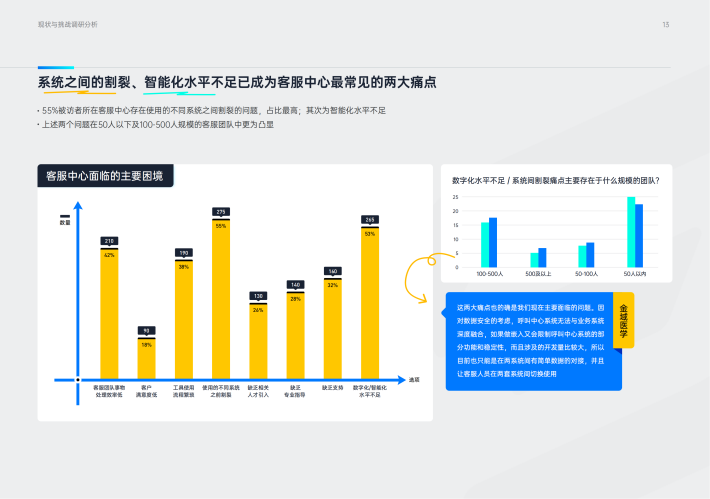Viewport: 710px width, 499px height.
Task: Click the 210 value label
Action: pos(109,241)
